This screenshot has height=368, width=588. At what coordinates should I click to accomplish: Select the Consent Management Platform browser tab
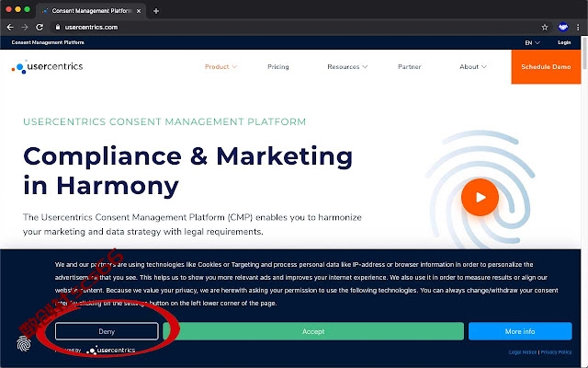[91, 11]
